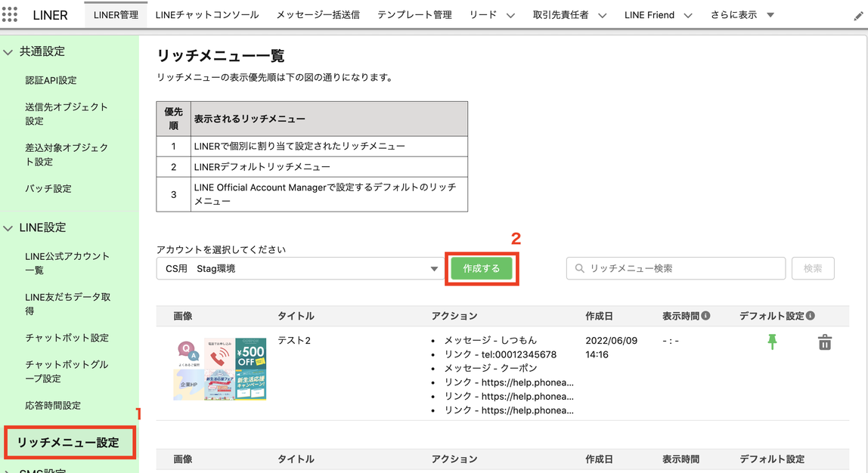Open the 取引先責任者 tab dropdown chevron
Viewport: 868px width, 473px height.
603,16
